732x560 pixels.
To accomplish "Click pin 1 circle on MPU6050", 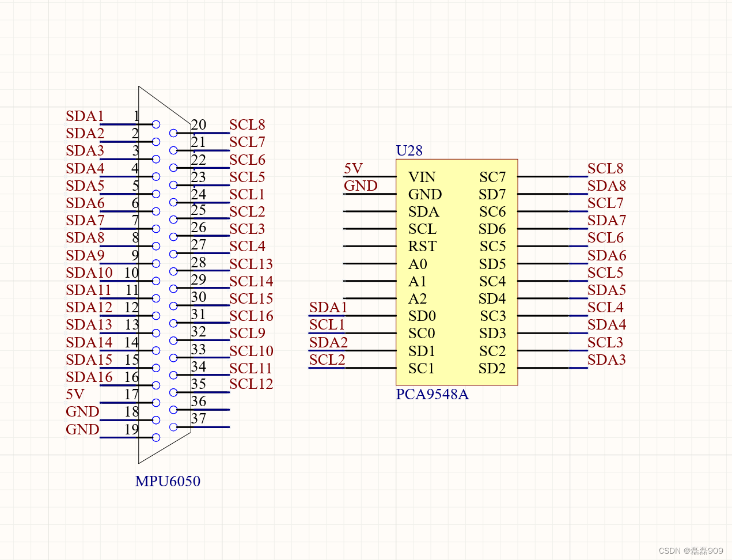I will 155,123.
